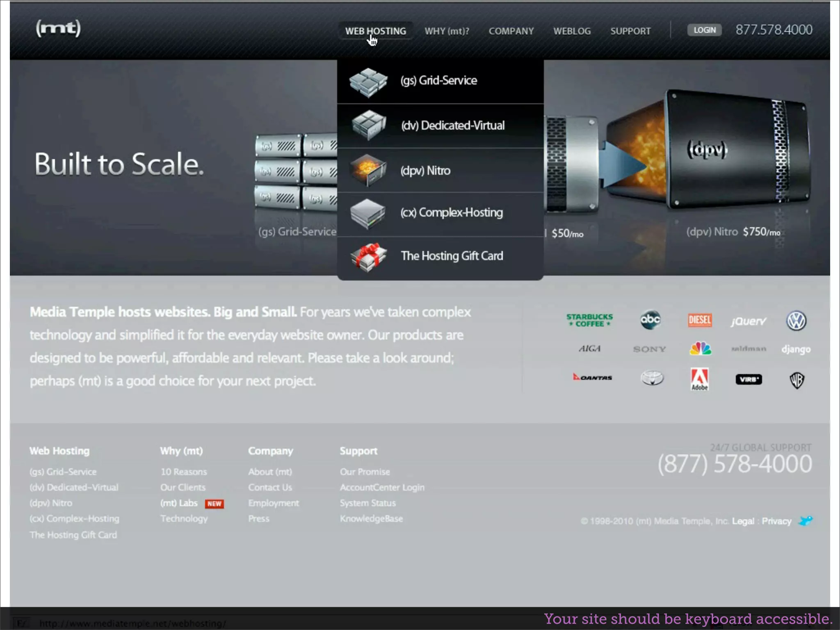Viewport: 840px width, 630px height.
Task: Click the Web Hosting footer heading
Action: (59, 451)
